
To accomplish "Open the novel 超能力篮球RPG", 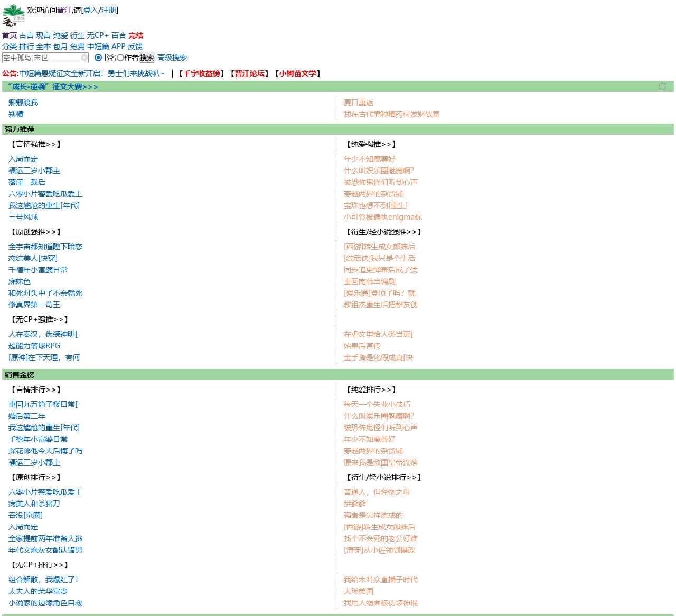I will pos(34,346).
